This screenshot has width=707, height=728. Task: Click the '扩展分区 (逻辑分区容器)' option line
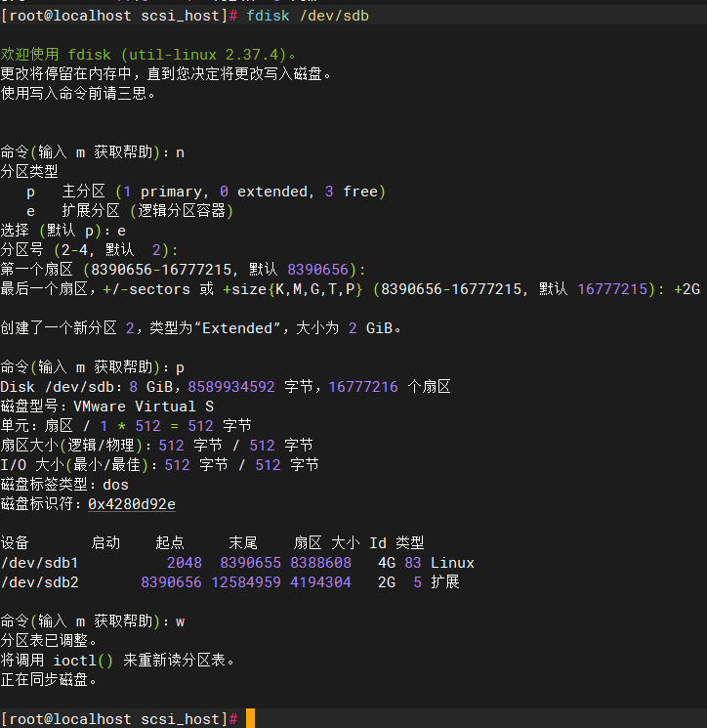[x=130, y=211]
